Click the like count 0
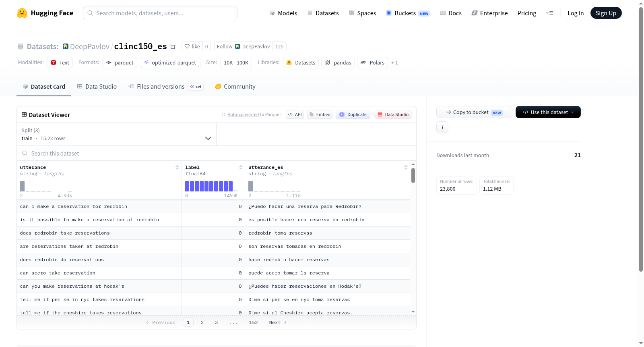This screenshot has width=644, height=347. tap(206, 46)
